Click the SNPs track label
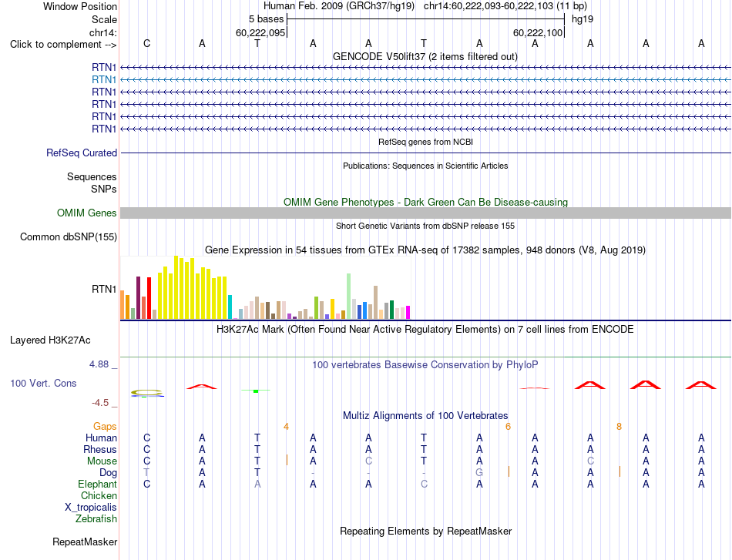Screen dimensions: 732x560 tap(104, 189)
